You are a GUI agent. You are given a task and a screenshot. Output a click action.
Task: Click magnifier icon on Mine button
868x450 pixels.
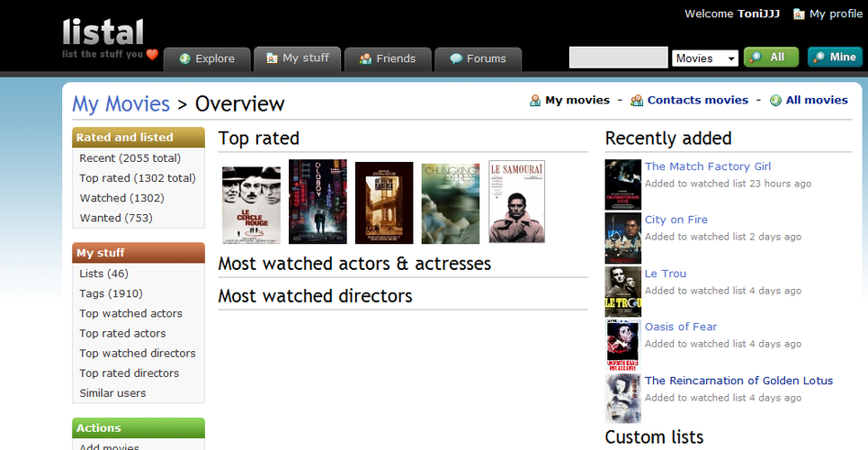coord(819,57)
